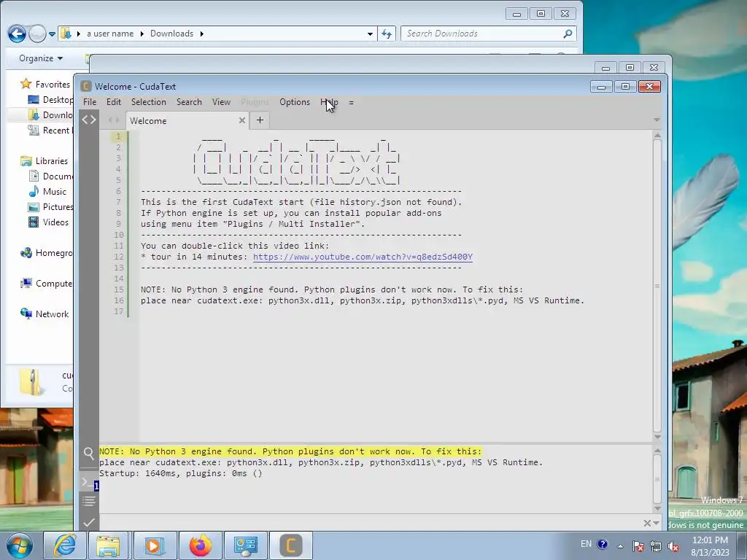Click the network tray icon
Screen dimensions: 747x560
point(656,546)
